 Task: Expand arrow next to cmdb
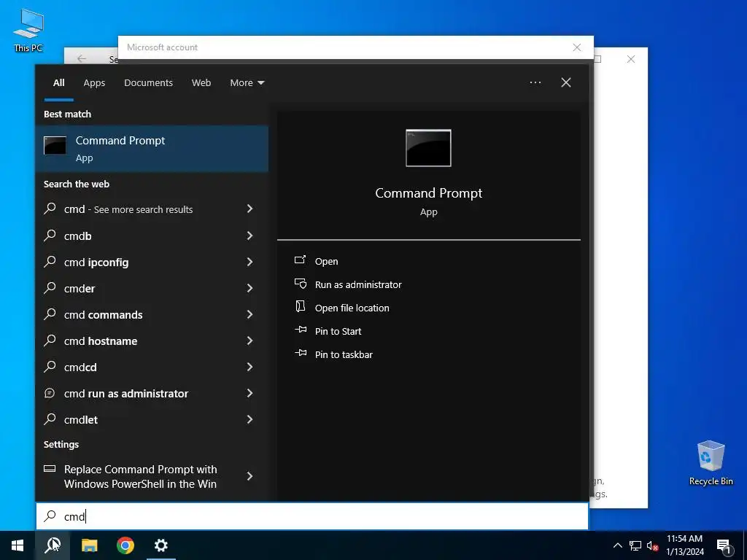pyautogui.click(x=249, y=236)
